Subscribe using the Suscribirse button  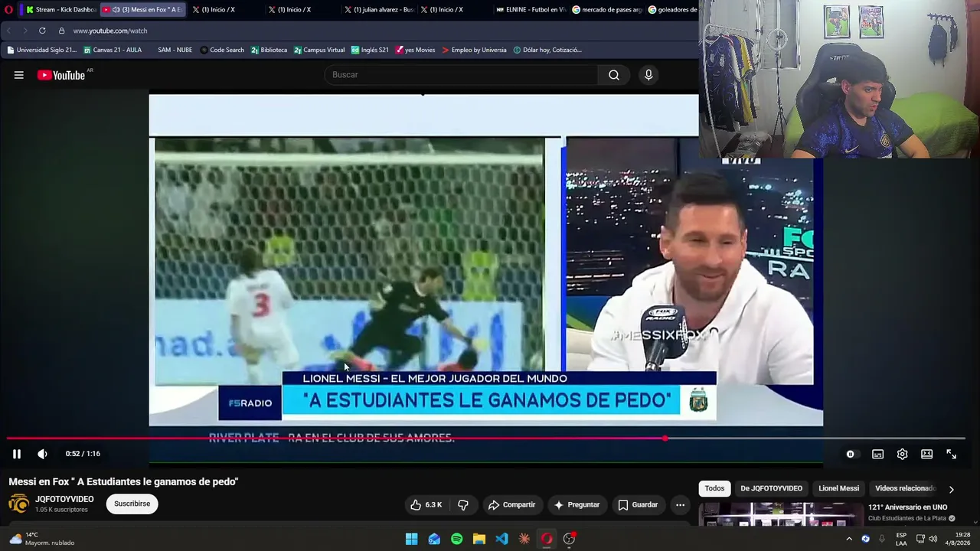(132, 504)
